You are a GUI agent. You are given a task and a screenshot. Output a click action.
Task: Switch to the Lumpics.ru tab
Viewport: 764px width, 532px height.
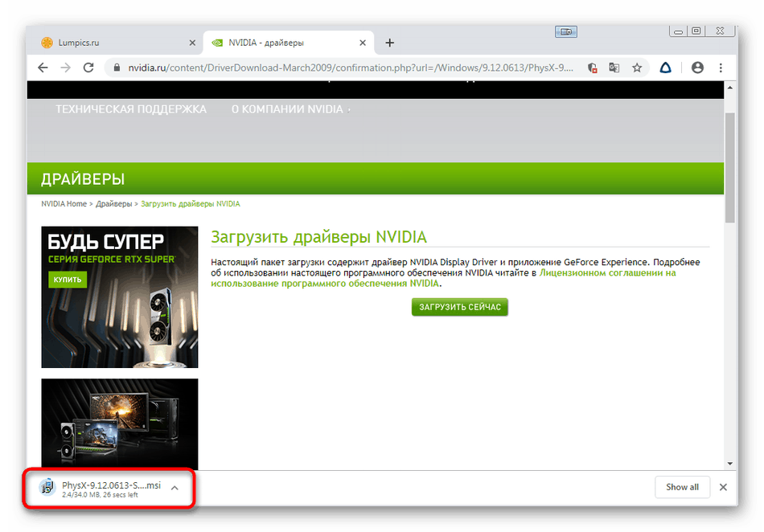point(118,43)
